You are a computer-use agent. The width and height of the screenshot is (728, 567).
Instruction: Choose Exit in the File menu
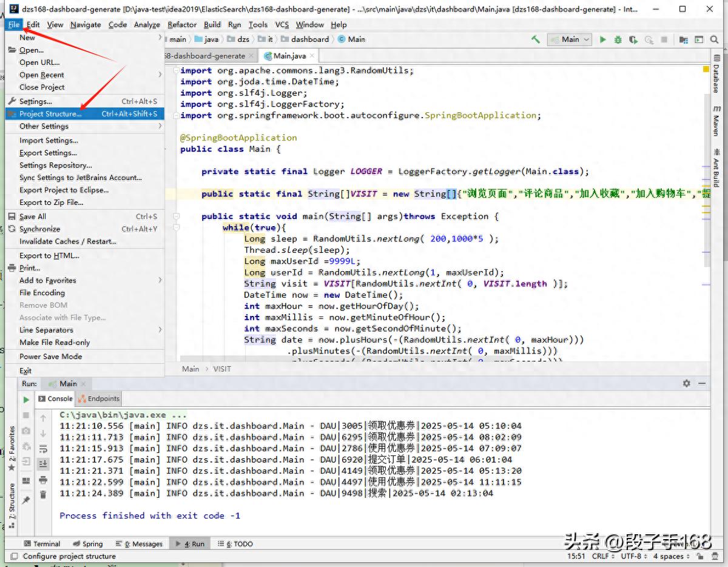point(84,371)
